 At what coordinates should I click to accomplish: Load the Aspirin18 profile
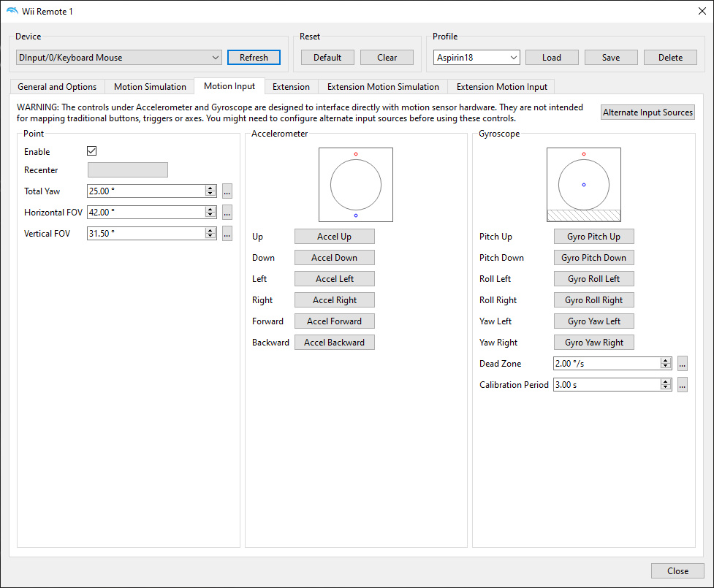(x=552, y=58)
